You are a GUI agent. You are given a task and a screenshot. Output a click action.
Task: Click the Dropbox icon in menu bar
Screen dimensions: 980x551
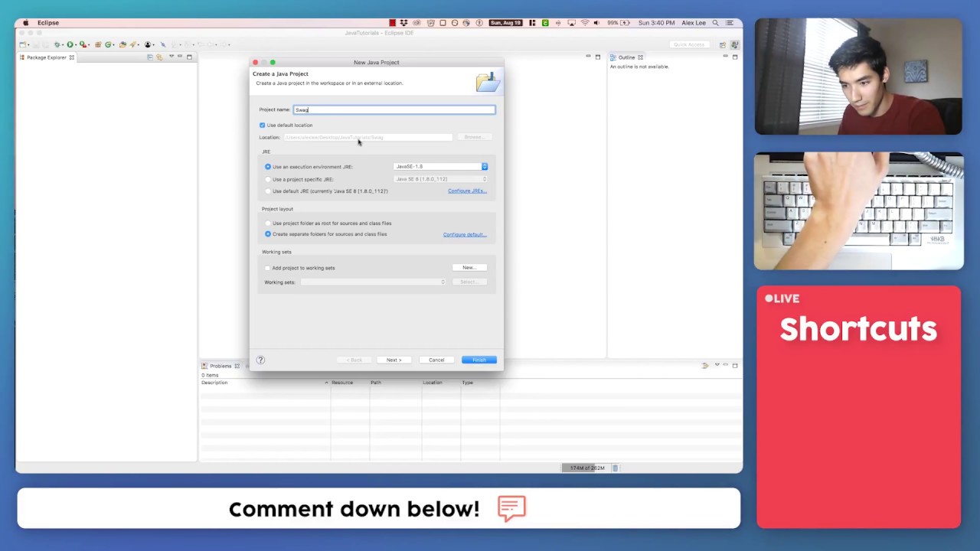point(403,23)
